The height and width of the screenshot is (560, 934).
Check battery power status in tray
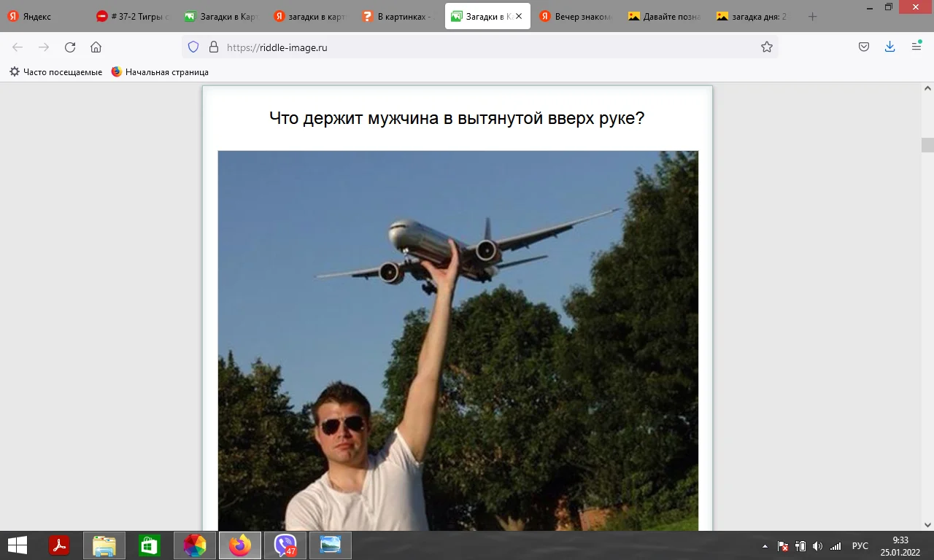pyautogui.click(x=800, y=546)
